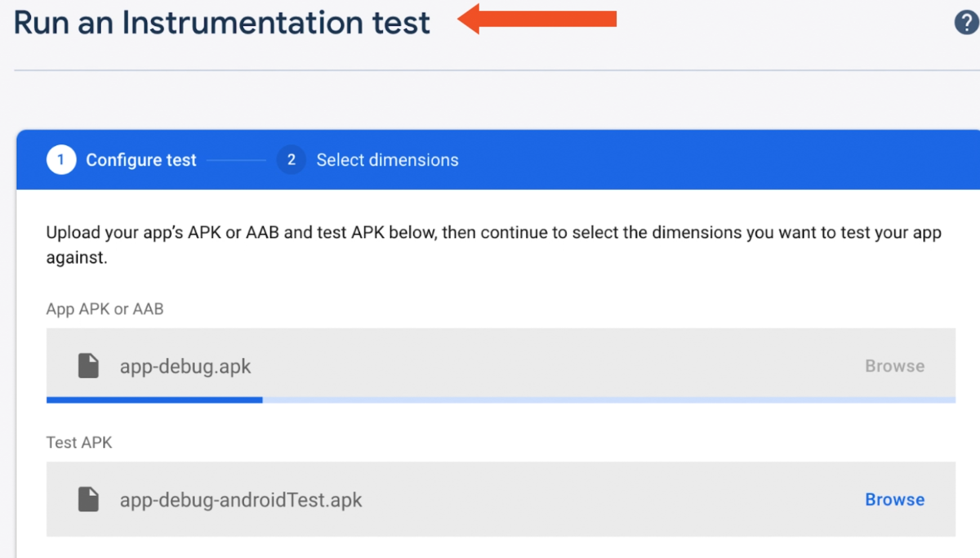The height and width of the screenshot is (558, 980).
Task: Click the file icon beside app-debug-androidTest.apk
Action: tap(88, 499)
